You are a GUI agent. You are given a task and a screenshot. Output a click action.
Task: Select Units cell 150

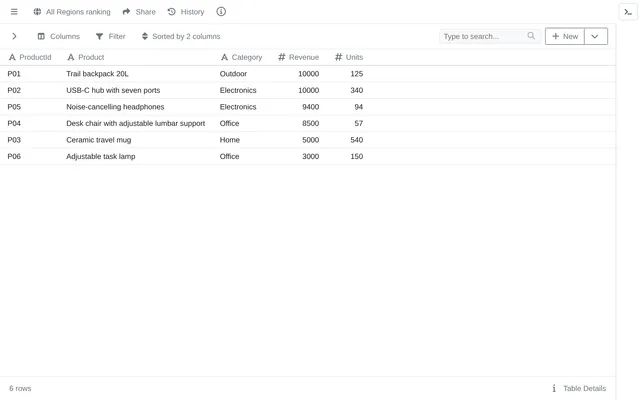[356, 156]
